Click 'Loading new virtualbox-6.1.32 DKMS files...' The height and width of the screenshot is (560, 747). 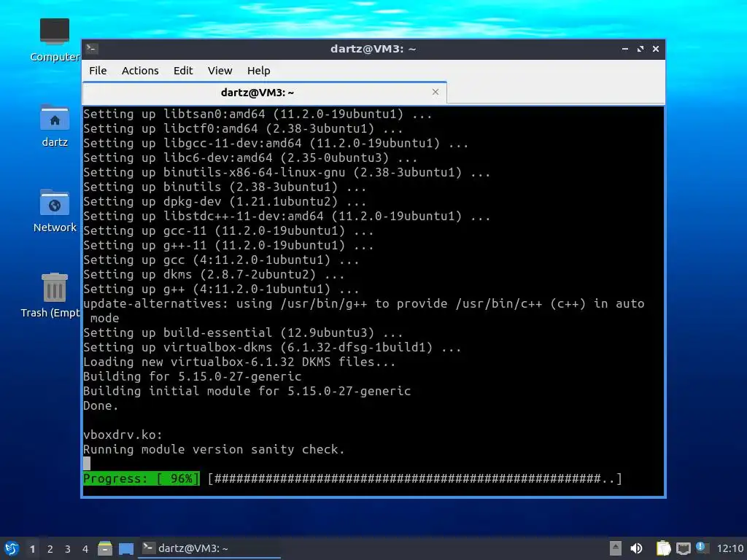[x=239, y=362]
